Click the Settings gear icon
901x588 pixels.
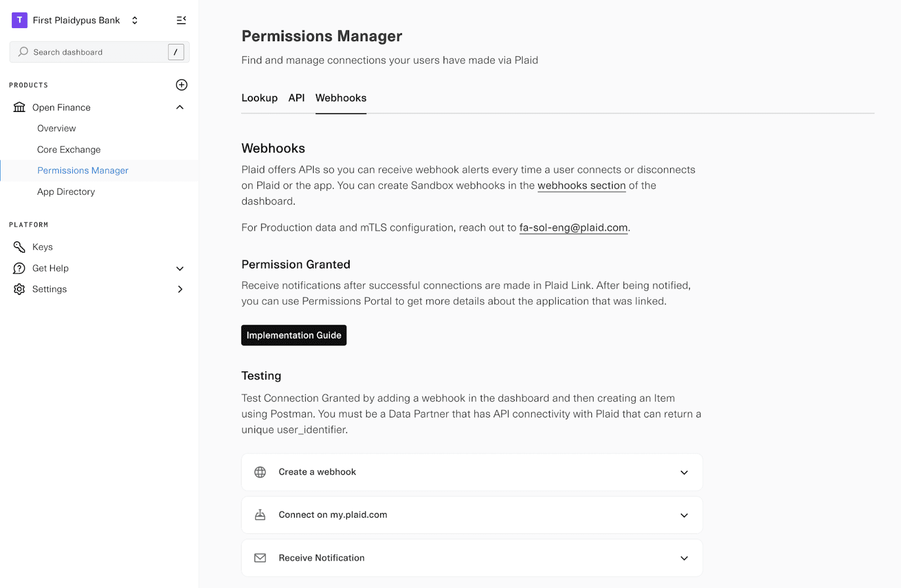coord(19,289)
